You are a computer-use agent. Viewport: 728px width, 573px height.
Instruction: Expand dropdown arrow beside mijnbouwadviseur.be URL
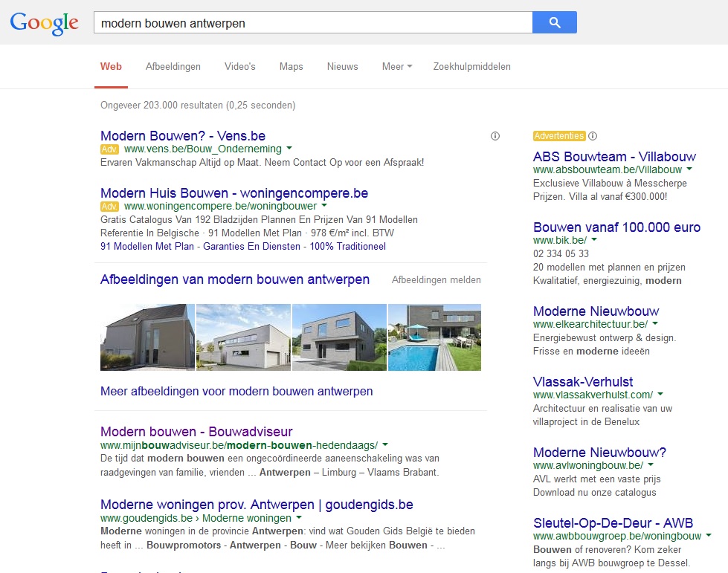385,444
